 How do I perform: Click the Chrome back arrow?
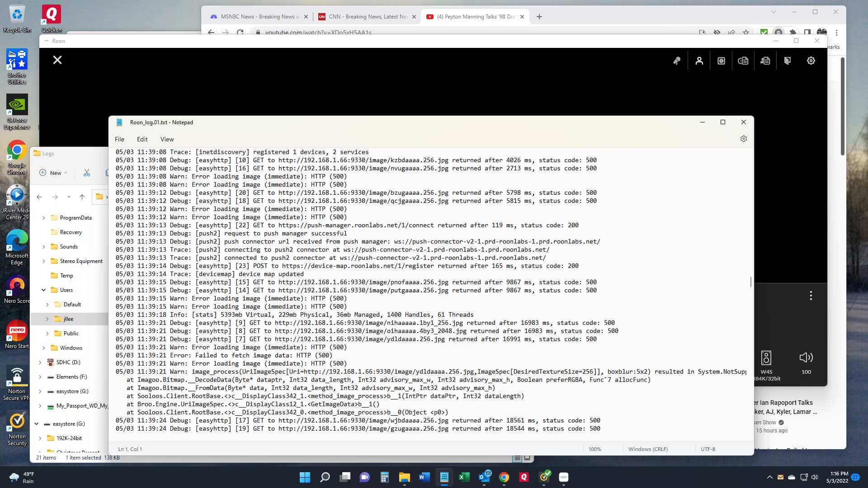(x=211, y=33)
